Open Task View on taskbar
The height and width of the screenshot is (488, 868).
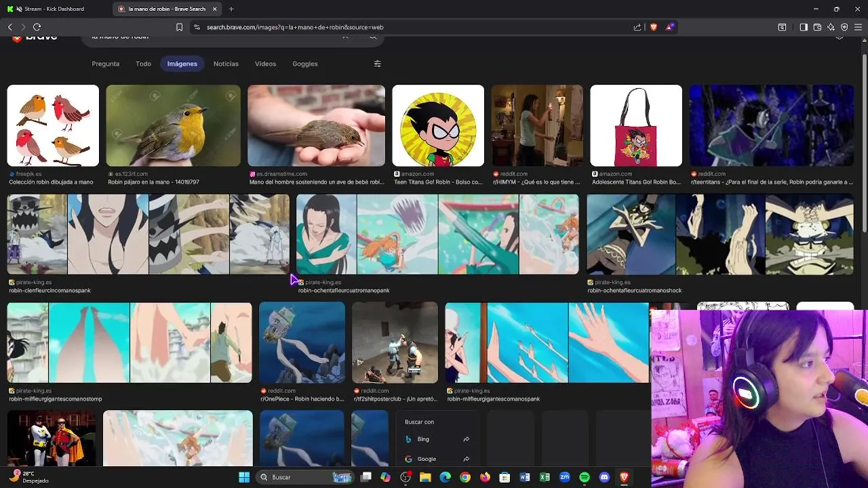366,477
